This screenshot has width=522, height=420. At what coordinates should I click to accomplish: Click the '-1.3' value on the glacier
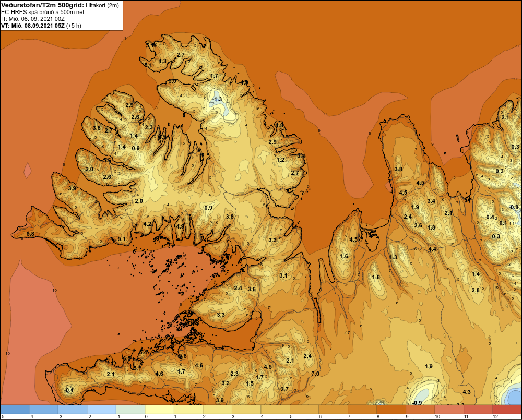coord(217,100)
